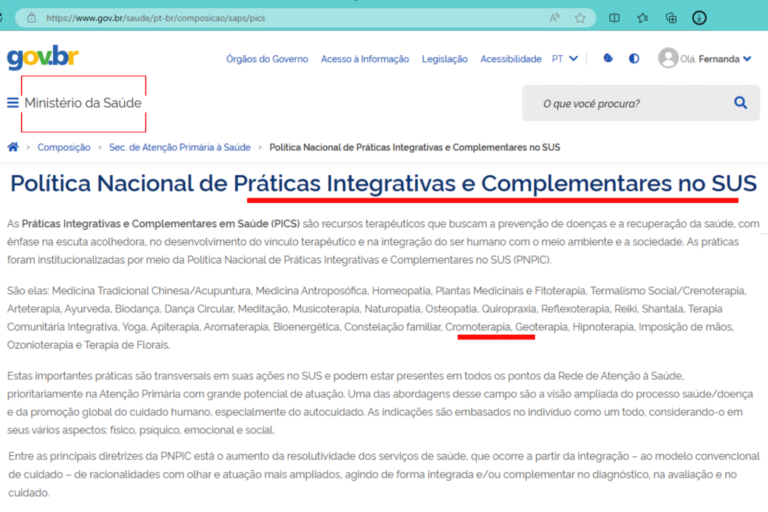Open browser split screen icon
768x512 pixels.
click(614, 18)
